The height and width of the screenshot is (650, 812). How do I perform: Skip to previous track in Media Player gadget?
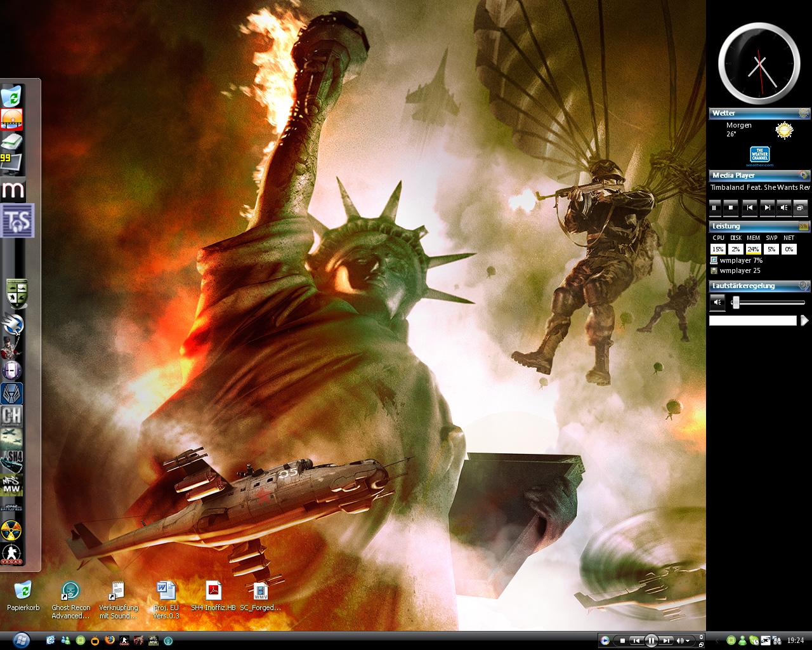pos(749,207)
